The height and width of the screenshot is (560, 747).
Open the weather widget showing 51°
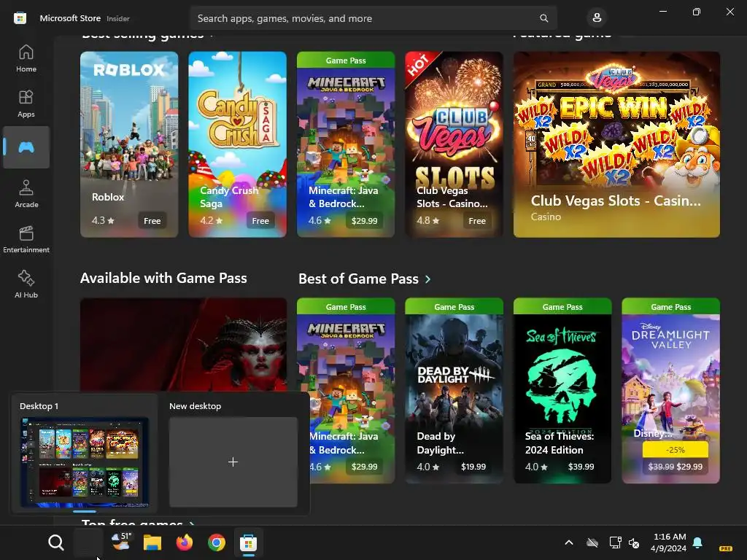click(x=120, y=542)
